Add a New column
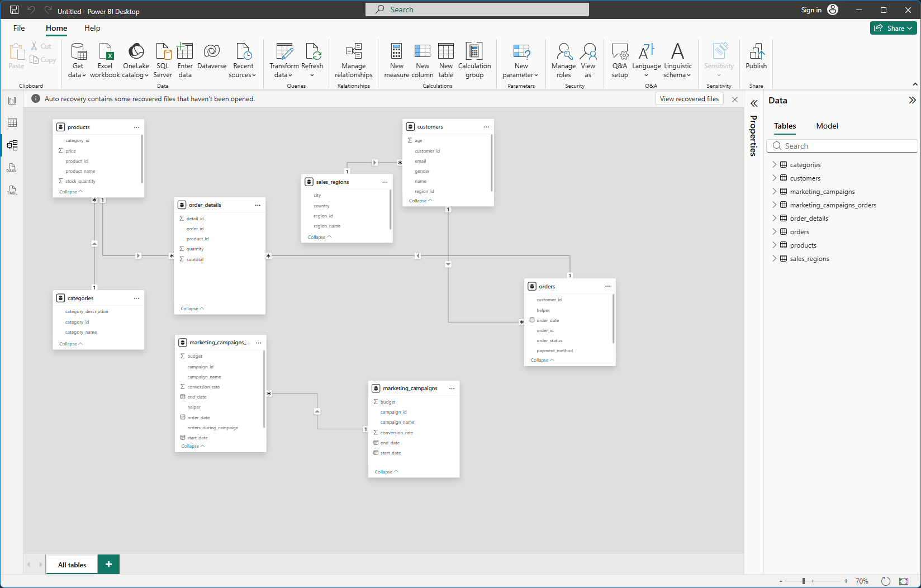This screenshot has height=588, width=921. coord(422,60)
